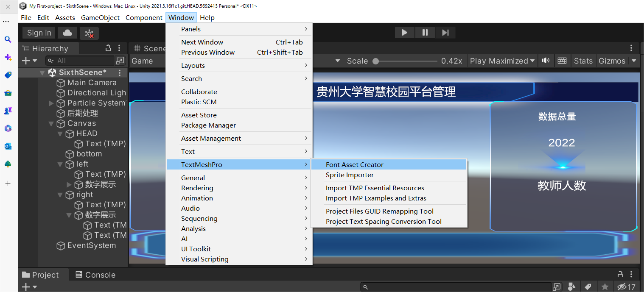Toggle the Project panel lock icon

[620, 274]
